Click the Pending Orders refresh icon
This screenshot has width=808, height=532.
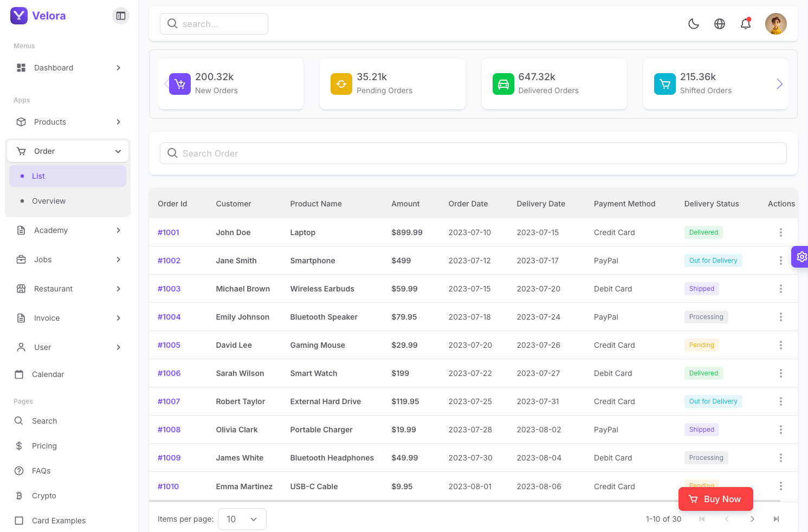pyautogui.click(x=341, y=84)
